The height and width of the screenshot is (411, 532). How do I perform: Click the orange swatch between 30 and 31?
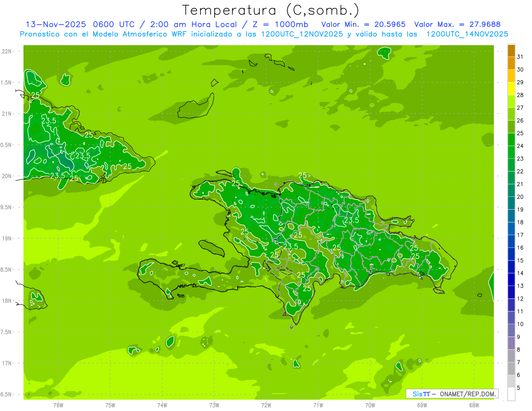(511, 63)
